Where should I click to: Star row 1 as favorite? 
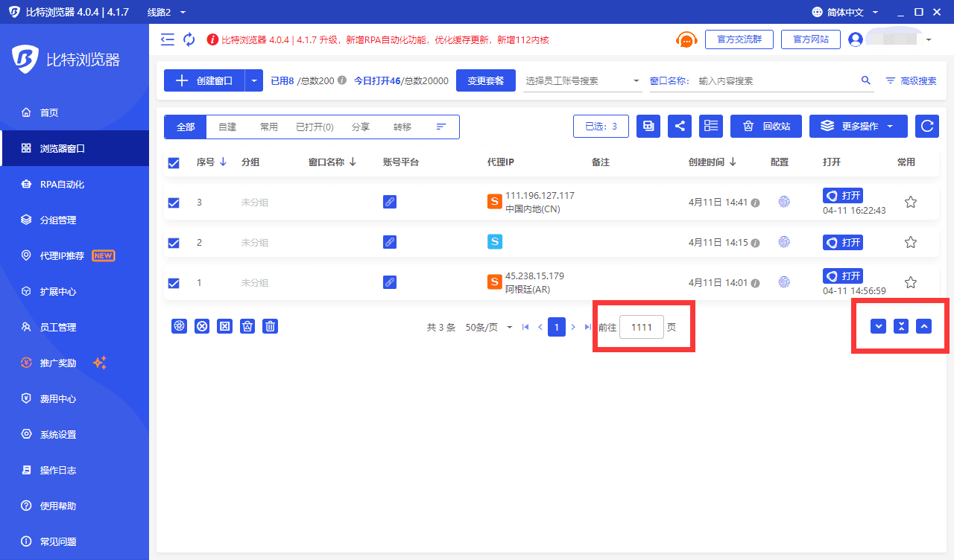[910, 282]
